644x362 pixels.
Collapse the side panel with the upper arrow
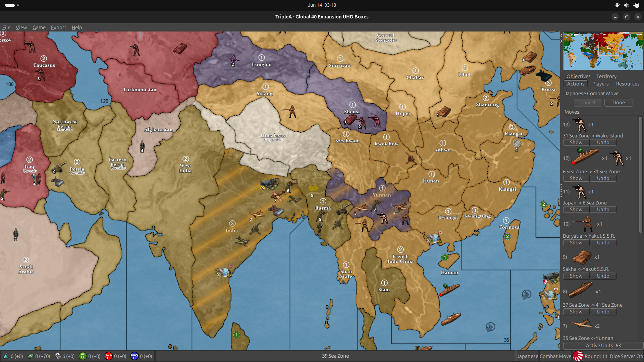tap(561, 36)
